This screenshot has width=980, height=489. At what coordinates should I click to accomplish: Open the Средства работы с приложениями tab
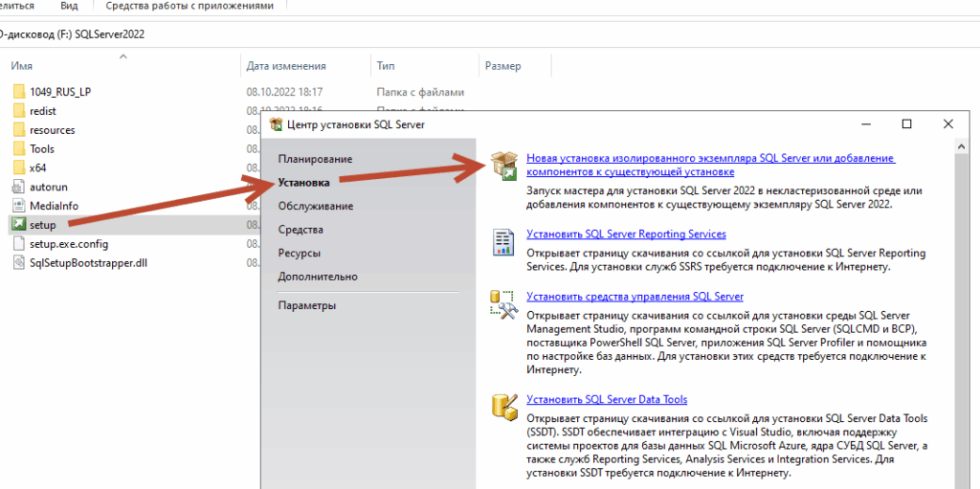tap(190, 6)
